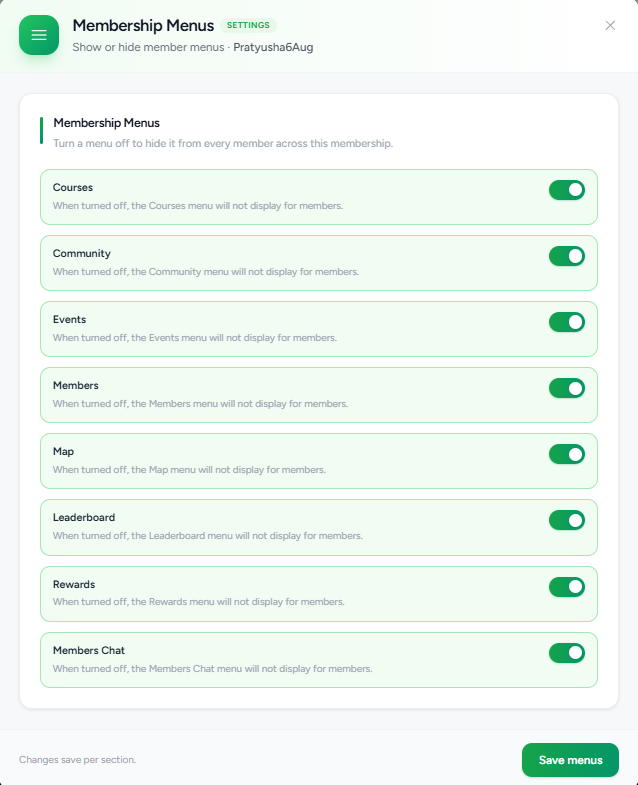Click the Map row label
The height and width of the screenshot is (785, 638).
pyautogui.click(x=63, y=452)
